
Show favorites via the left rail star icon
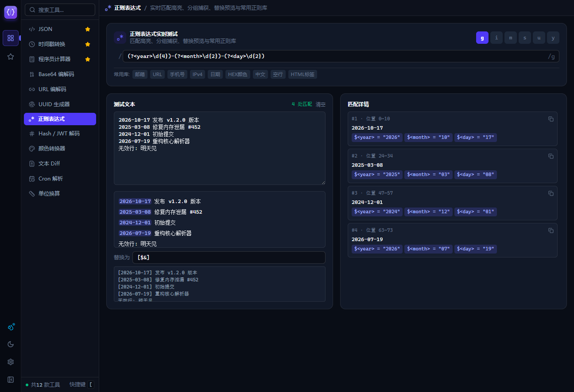click(x=11, y=57)
